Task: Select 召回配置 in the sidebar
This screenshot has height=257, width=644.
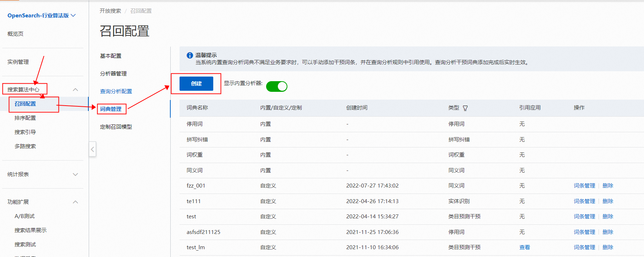Action: 25,104
